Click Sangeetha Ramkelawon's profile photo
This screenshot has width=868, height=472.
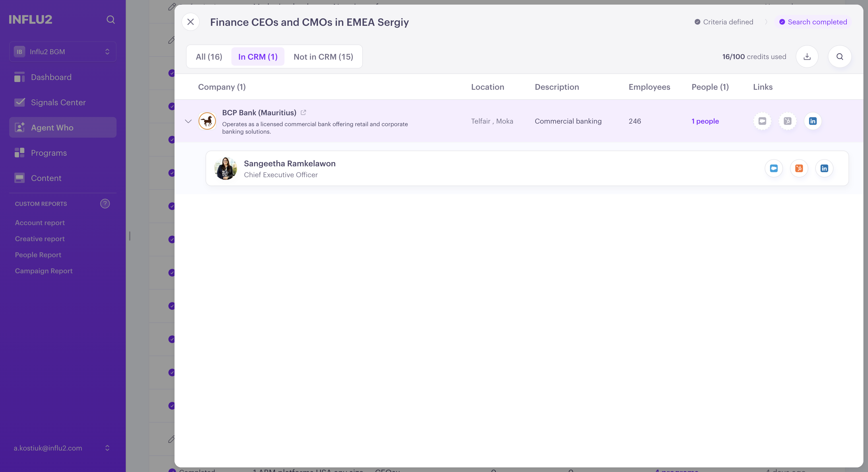(x=225, y=168)
